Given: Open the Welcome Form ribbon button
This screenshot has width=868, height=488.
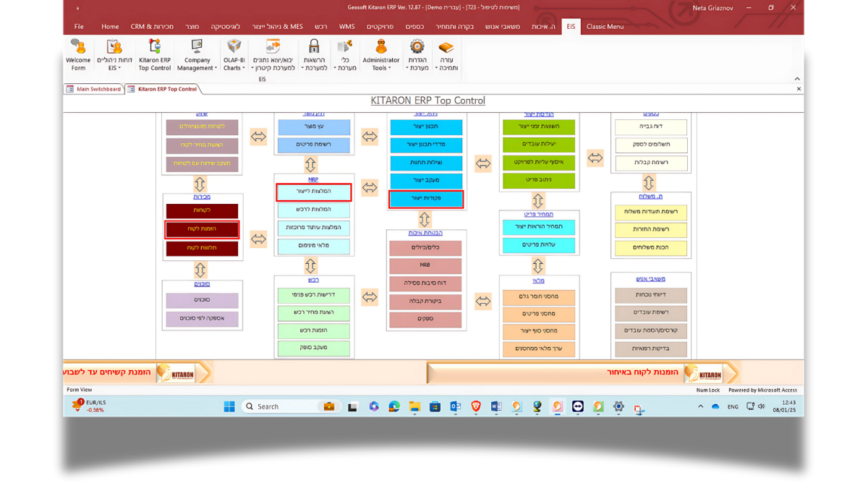Looking at the screenshot, I should (x=78, y=56).
